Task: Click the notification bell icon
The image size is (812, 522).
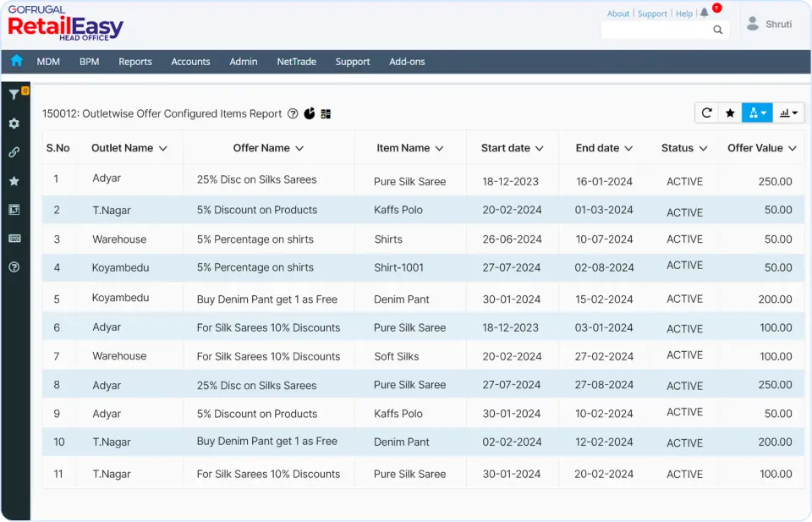Action: (705, 13)
